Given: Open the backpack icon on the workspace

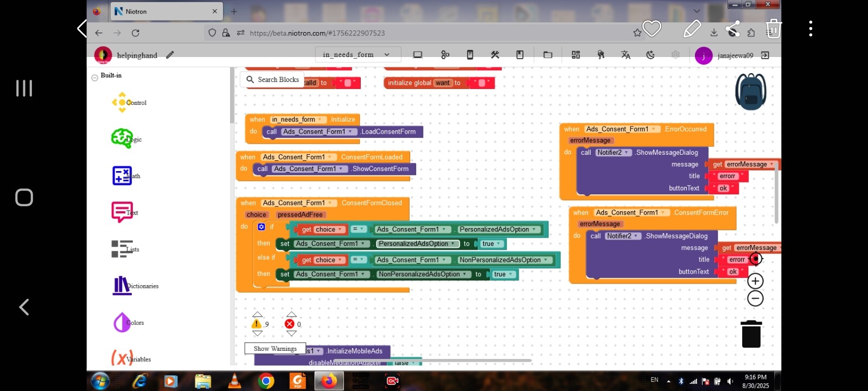Looking at the screenshot, I should (750, 92).
